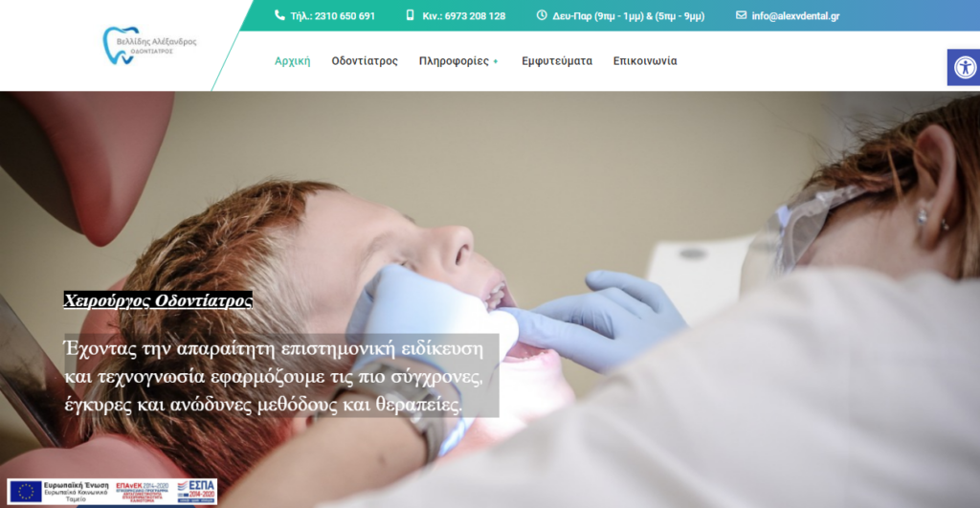Viewport: 980px width, 508px height.
Task: Click the clock icon next to opening hours
Action: [542, 15]
